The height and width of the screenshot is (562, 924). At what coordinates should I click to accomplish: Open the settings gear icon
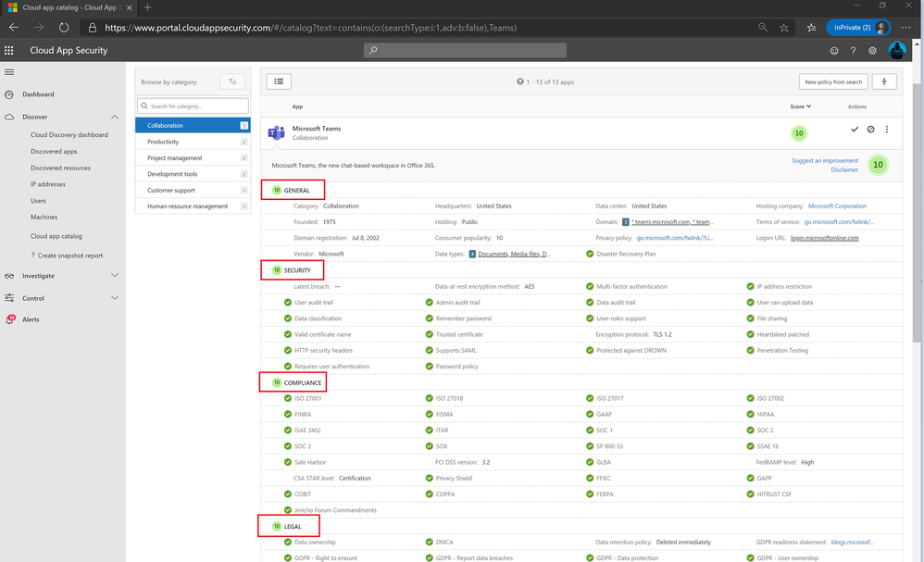872,51
